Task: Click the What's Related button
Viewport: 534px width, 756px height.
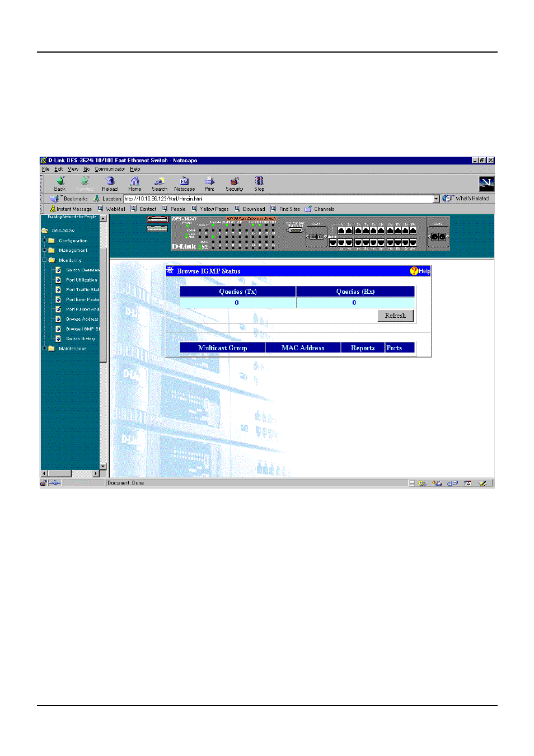Action: click(466, 199)
